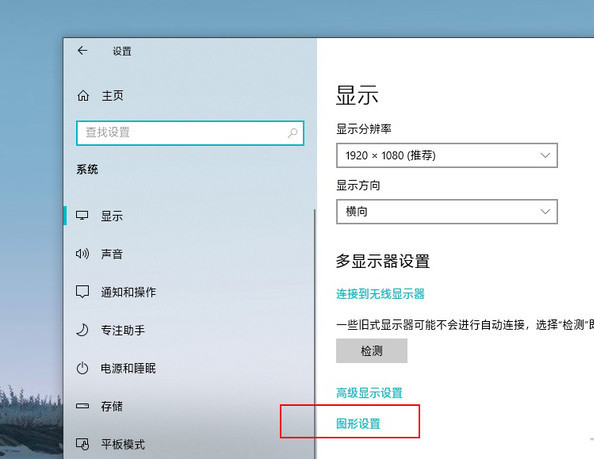Open the 图形设置 link
594x459 pixels.
tap(358, 423)
